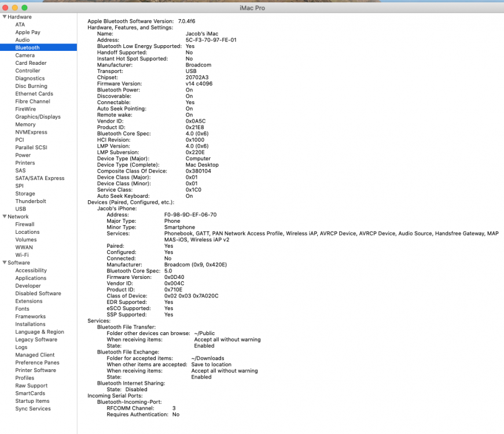The image size is (504, 434).
Task: Collapse the Hardware section triangle
Action: (x=5, y=17)
